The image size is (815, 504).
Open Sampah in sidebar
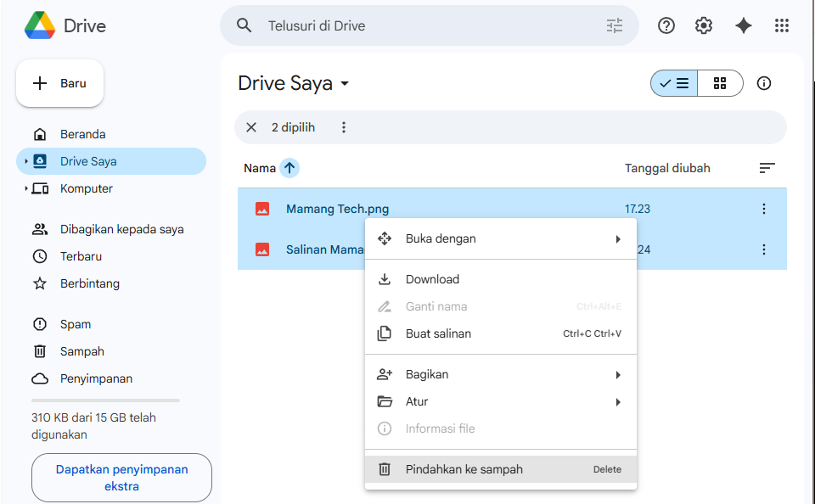click(x=111, y=351)
